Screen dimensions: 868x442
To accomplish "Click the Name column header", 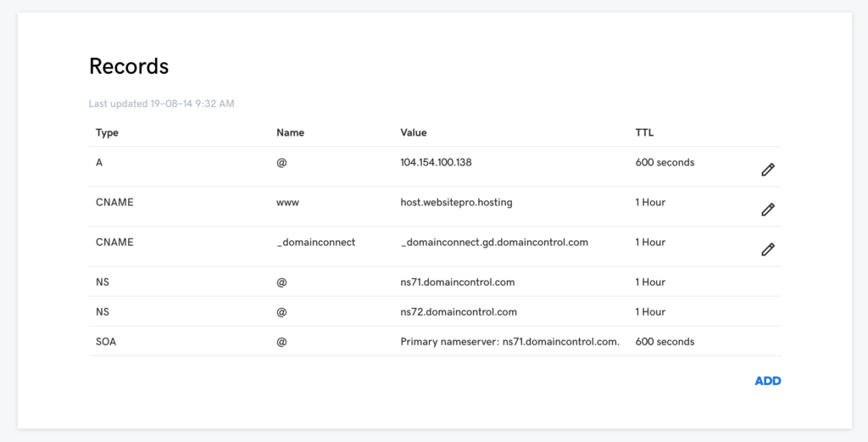I will (x=290, y=133).
